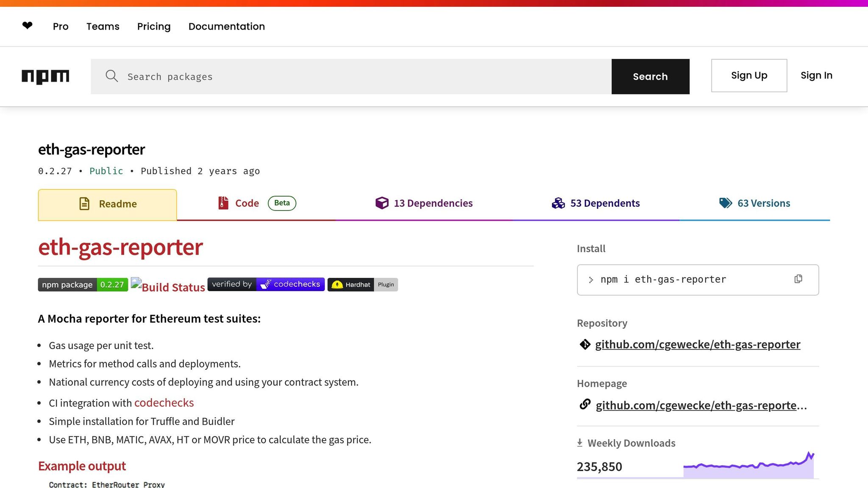Click 'A Mocha reporter for Ethereum test suites:'
868x488 pixels.
pos(149,319)
